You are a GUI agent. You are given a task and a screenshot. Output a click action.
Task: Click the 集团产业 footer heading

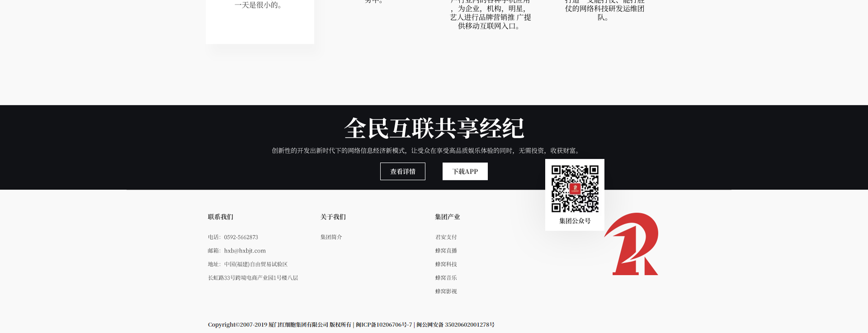[447, 217]
